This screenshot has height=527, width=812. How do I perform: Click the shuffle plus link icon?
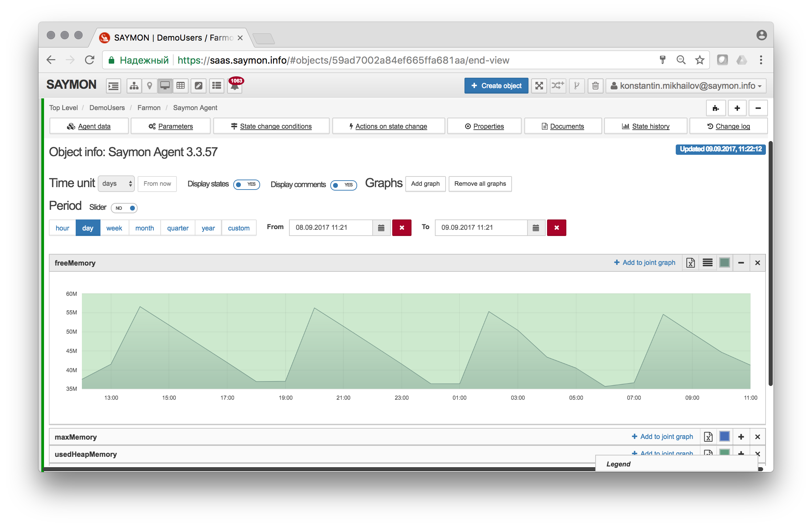pyautogui.click(x=558, y=86)
